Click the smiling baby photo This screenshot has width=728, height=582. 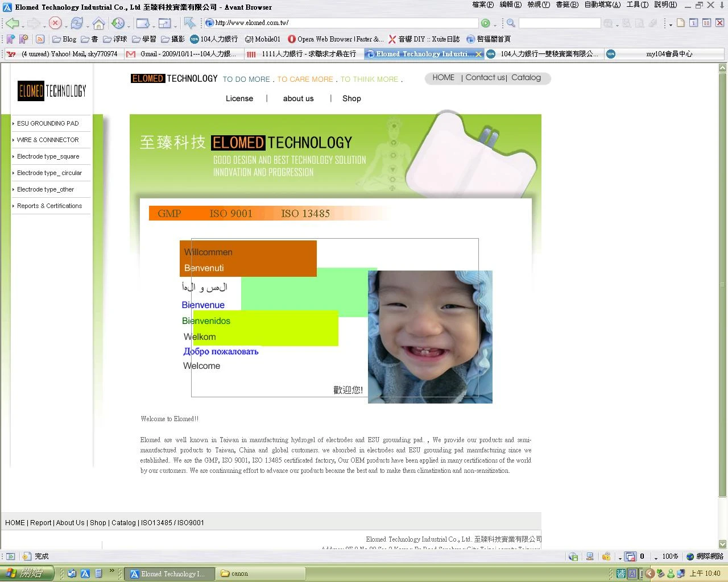(430, 337)
